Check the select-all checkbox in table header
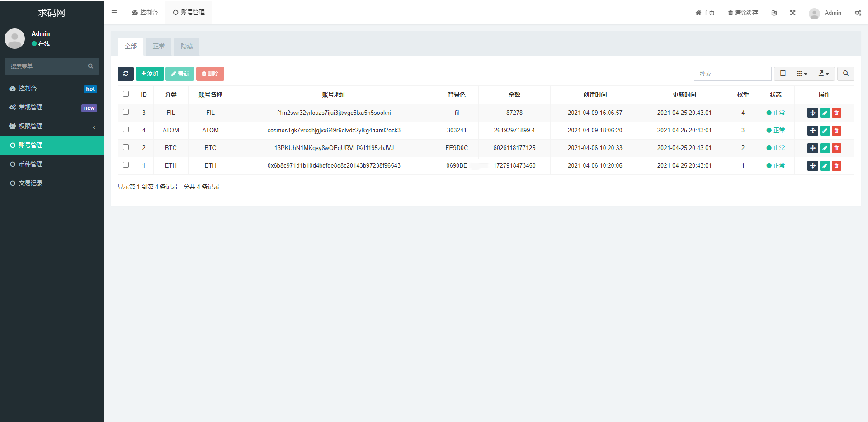868x422 pixels. pyautogui.click(x=126, y=94)
